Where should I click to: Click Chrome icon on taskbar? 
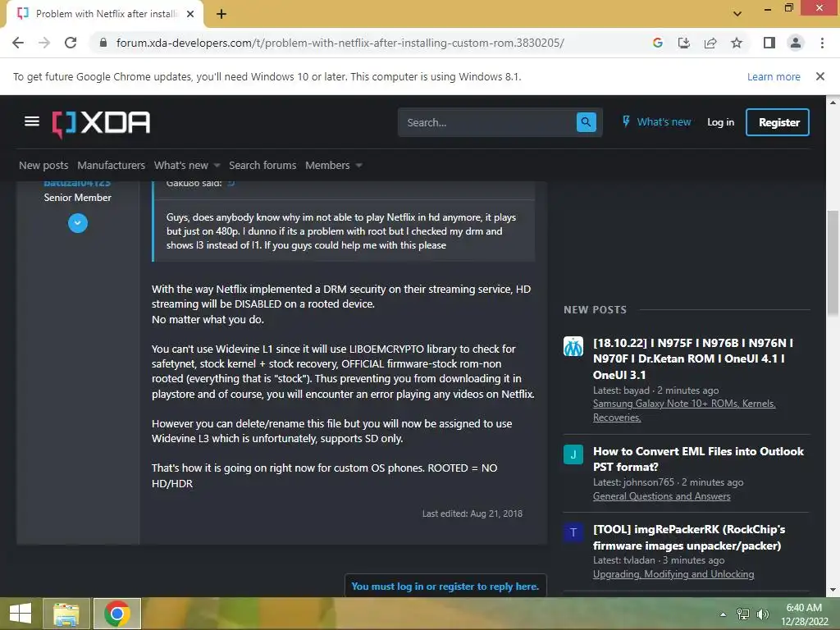click(117, 614)
